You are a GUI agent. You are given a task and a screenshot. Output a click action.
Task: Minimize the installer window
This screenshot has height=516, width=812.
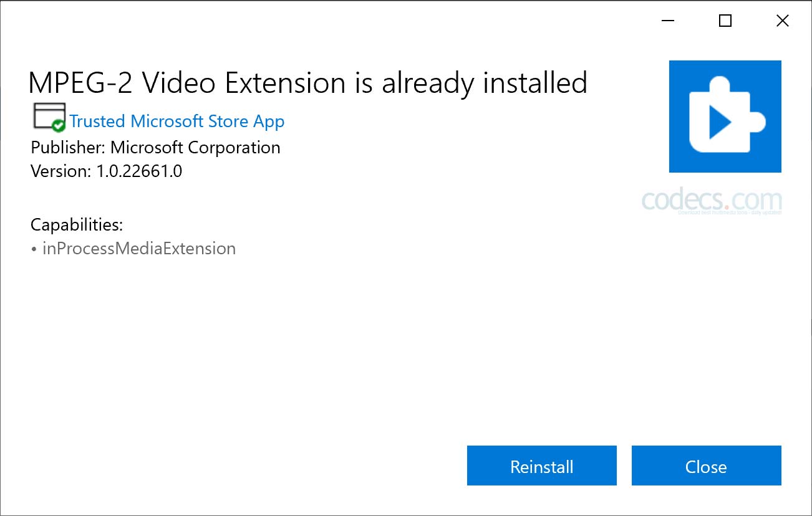click(x=668, y=21)
